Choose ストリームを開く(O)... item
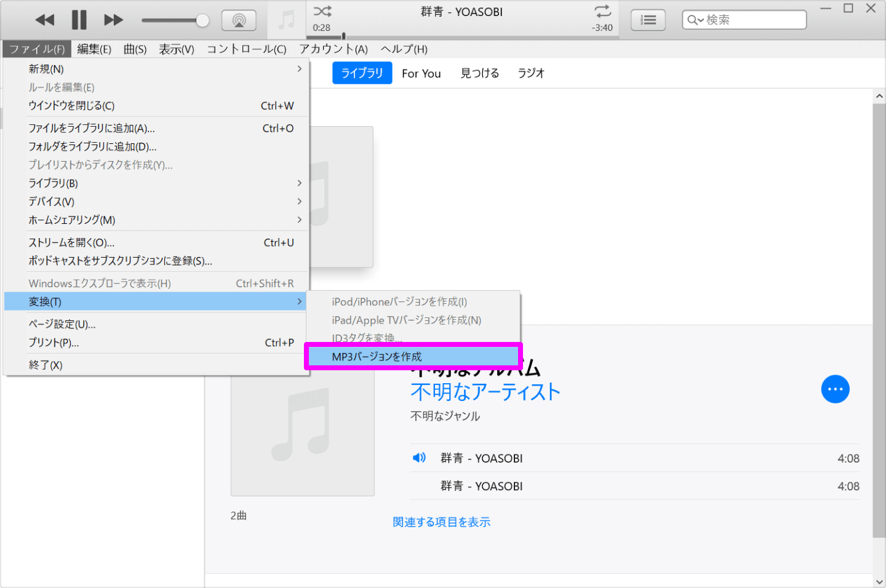This screenshot has height=588, width=886. (155, 243)
